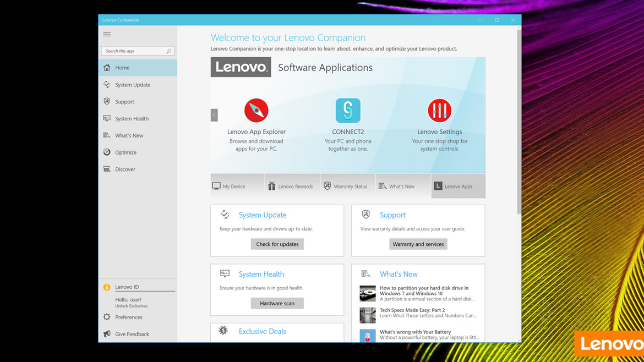The image size is (644, 362).
Task: Open Discover in the sidebar
Action: click(138, 169)
